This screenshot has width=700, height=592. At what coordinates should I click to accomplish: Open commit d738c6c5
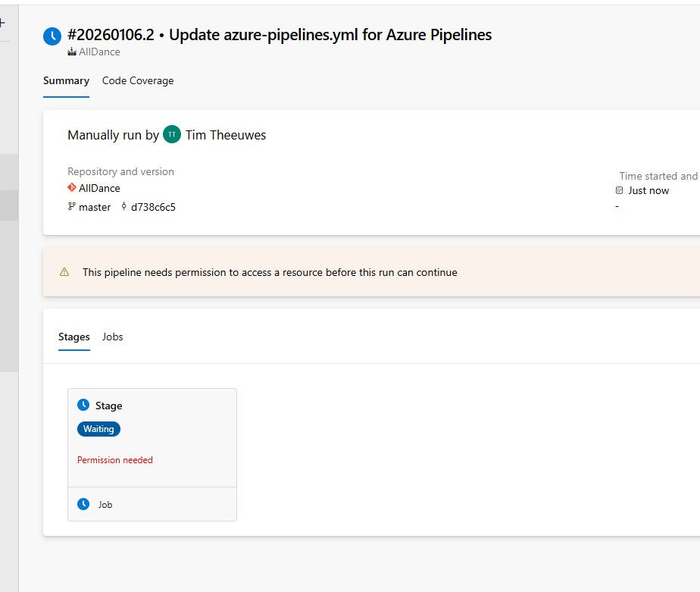coord(153,207)
